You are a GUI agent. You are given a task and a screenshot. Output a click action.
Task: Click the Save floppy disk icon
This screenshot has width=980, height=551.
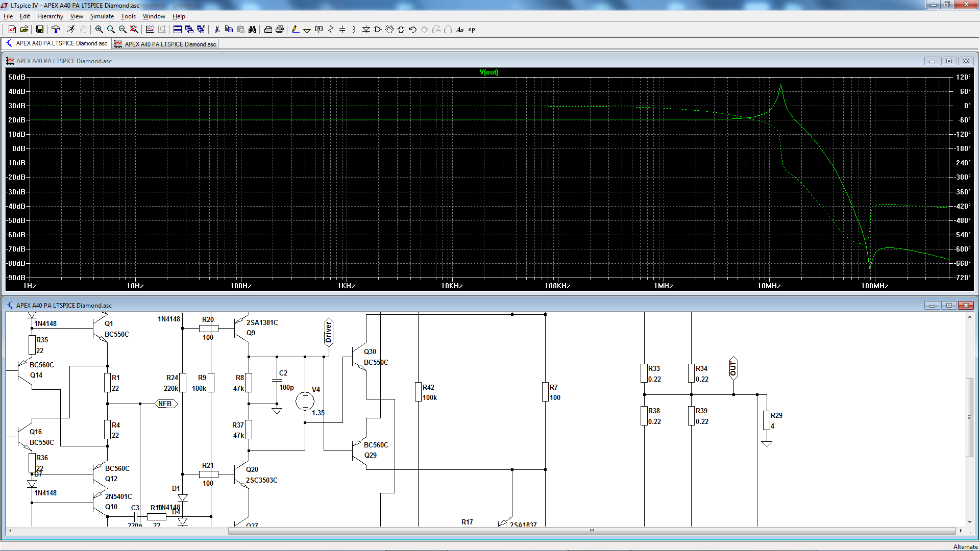click(x=39, y=30)
